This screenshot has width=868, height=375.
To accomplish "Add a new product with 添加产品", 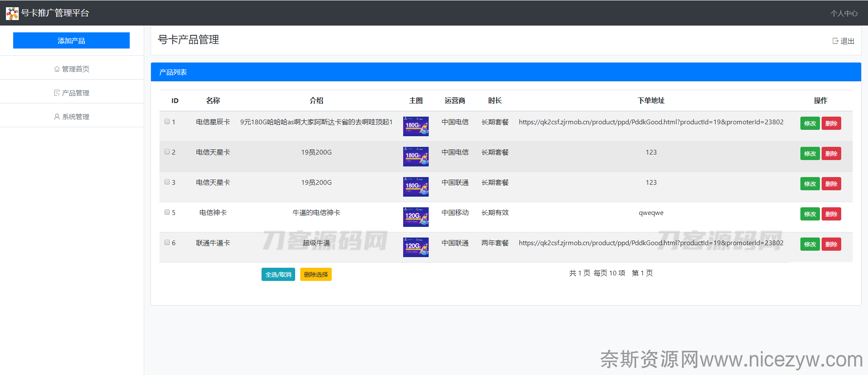I will tap(71, 40).
